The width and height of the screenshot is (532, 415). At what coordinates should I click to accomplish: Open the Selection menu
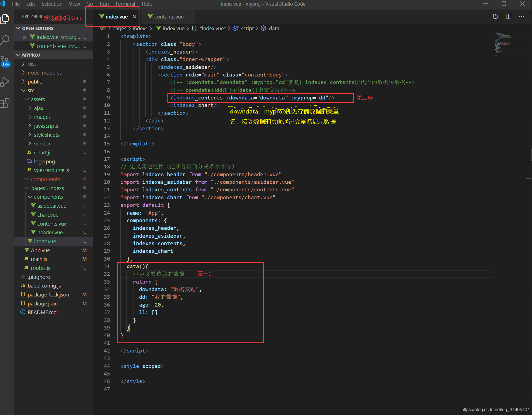(x=52, y=4)
